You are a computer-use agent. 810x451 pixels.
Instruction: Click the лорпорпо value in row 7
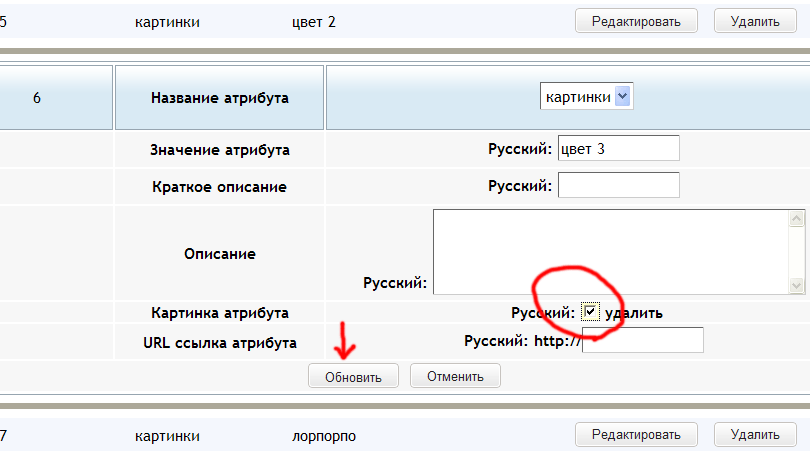pos(324,437)
